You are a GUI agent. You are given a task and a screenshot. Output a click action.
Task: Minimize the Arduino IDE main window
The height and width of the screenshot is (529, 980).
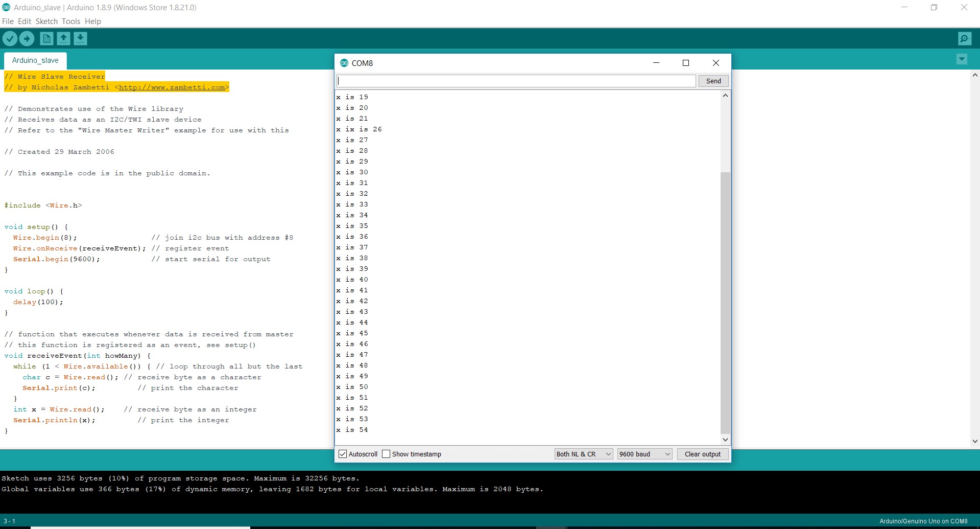coord(904,7)
